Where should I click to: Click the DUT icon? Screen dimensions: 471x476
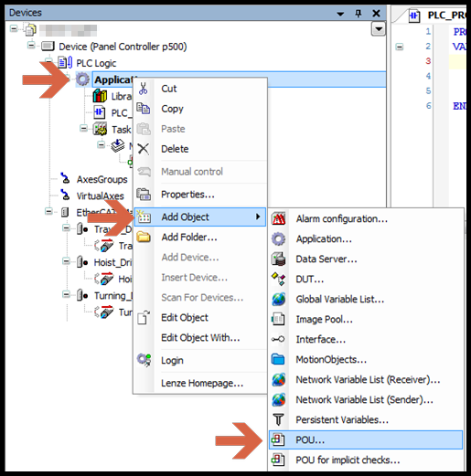point(278,279)
